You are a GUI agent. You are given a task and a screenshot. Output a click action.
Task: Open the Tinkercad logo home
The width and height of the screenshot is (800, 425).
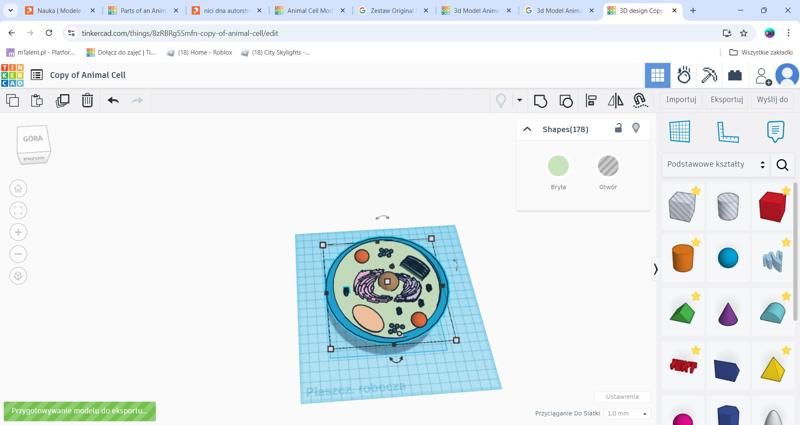pos(12,75)
